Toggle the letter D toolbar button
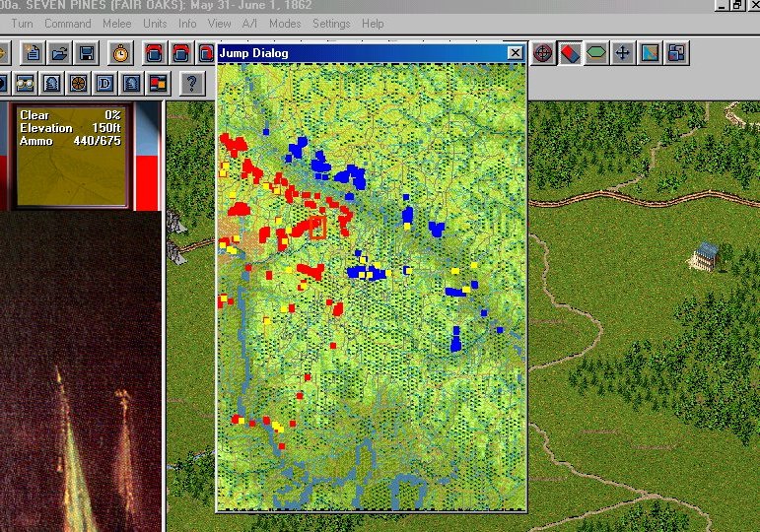The width and height of the screenshot is (760, 532). (105, 83)
